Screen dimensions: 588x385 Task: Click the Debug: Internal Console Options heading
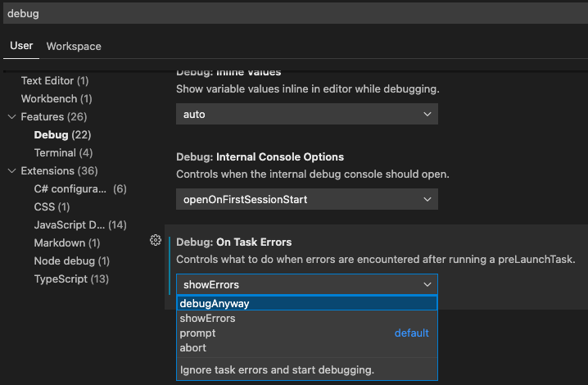point(260,156)
